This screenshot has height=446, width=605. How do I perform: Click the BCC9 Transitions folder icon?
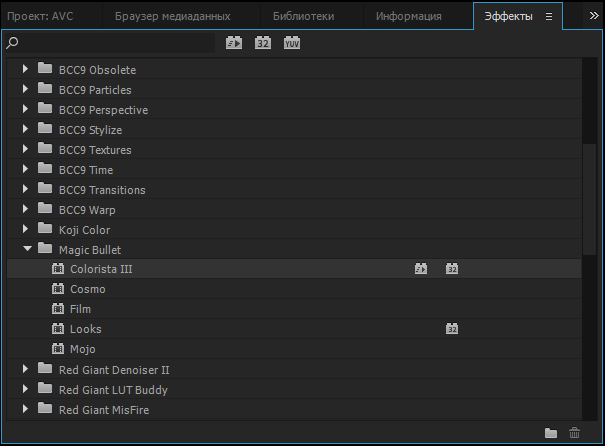click(x=45, y=188)
